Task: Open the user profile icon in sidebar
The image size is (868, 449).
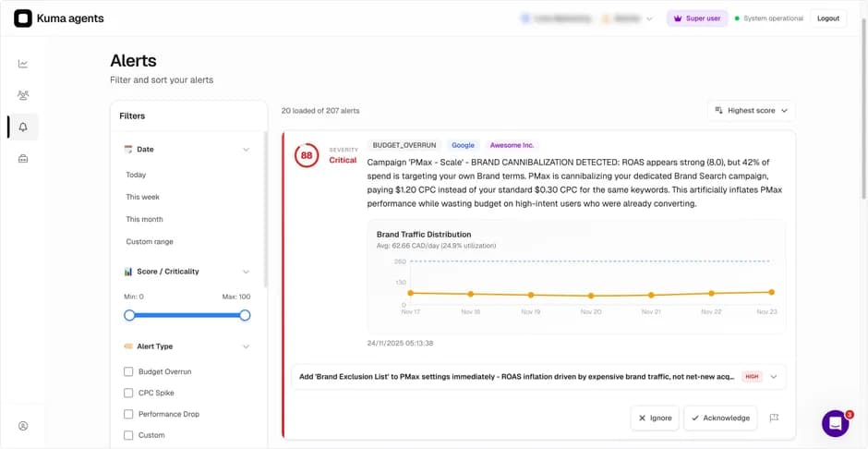Action: pos(23,426)
